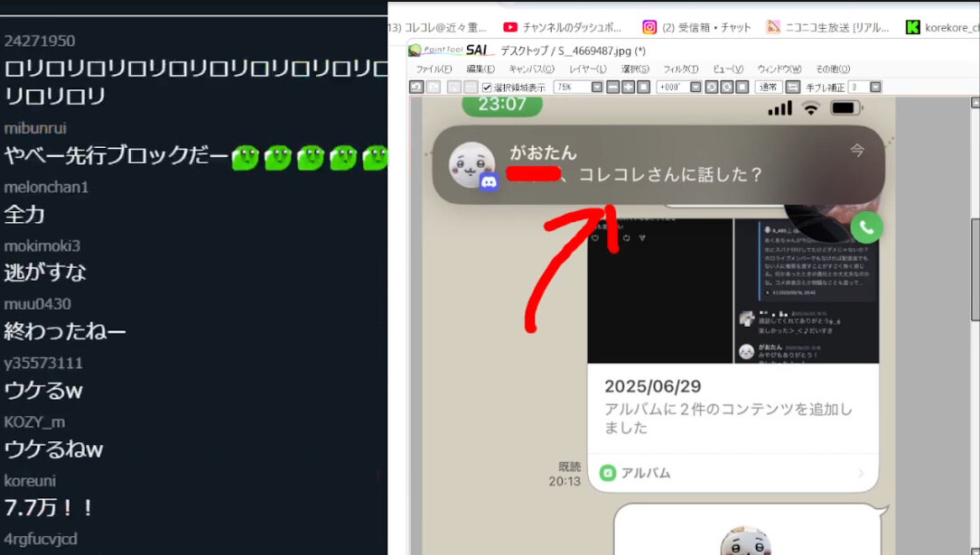Viewport: 980px width, 555px height.
Task: Click the chevron on the アルバム row
Action: click(x=862, y=473)
